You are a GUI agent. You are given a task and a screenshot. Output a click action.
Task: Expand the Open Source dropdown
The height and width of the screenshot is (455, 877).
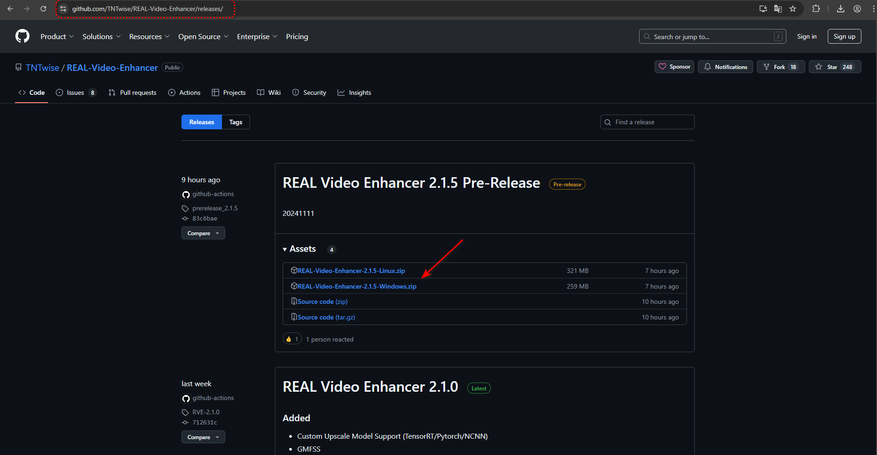[203, 36]
